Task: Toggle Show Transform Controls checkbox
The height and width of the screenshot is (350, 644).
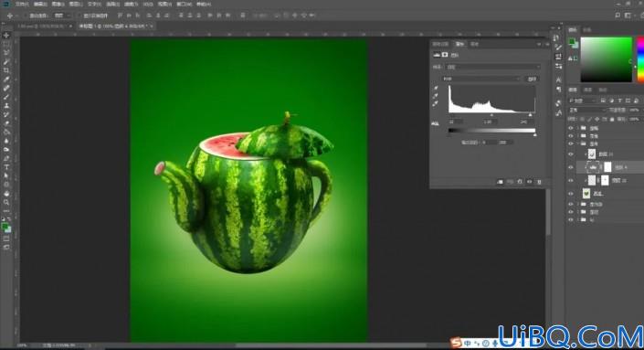Action: [79, 16]
